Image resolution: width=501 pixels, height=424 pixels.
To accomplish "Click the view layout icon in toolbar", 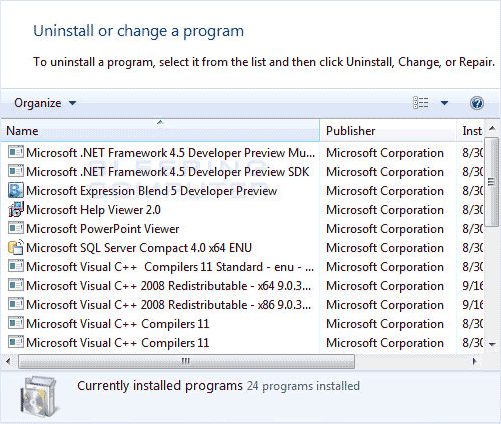I will click(x=421, y=103).
